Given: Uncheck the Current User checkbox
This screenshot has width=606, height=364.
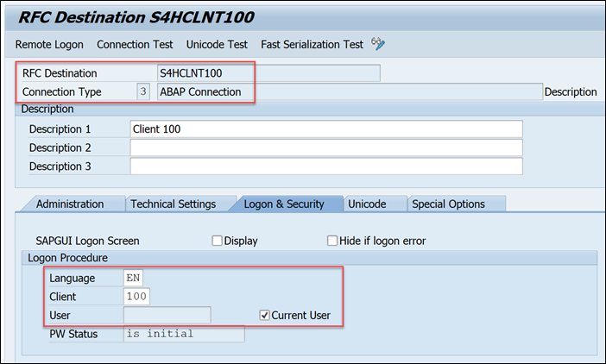Looking at the screenshot, I should point(264,316).
